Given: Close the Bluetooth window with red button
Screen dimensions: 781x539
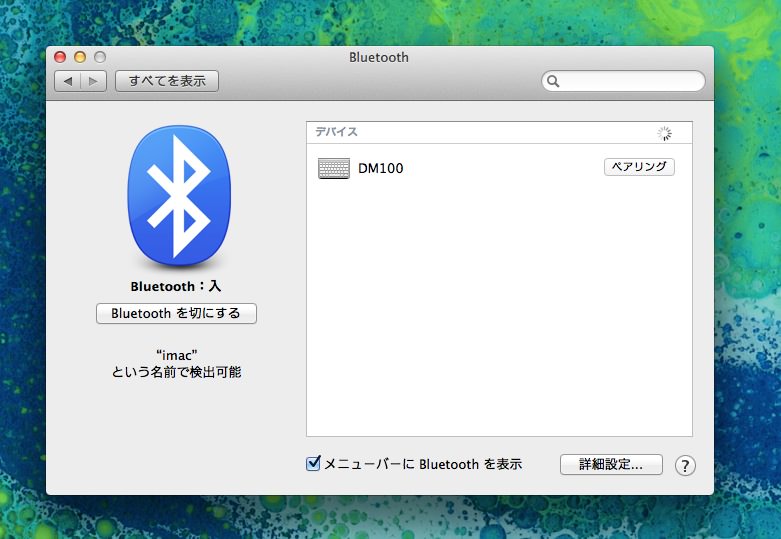Looking at the screenshot, I should [60, 57].
